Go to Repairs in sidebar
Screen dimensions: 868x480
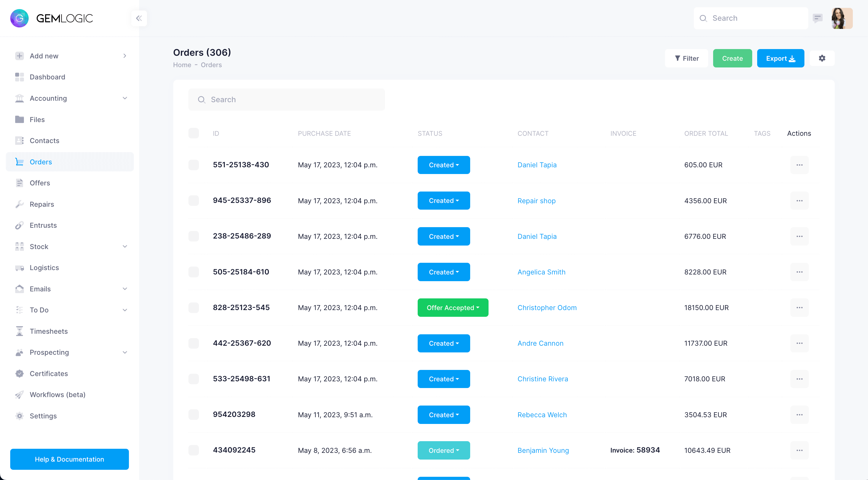click(x=70, y=204)
